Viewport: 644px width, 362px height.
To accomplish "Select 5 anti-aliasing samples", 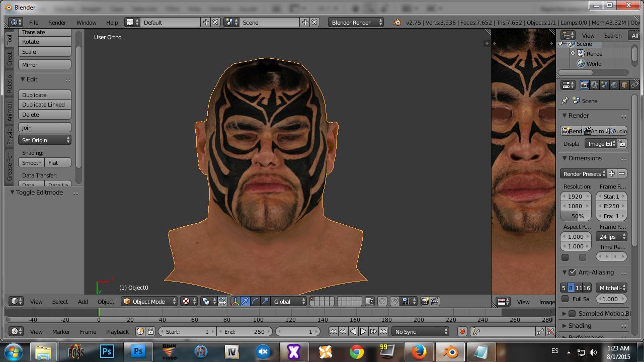I will 563,288.
